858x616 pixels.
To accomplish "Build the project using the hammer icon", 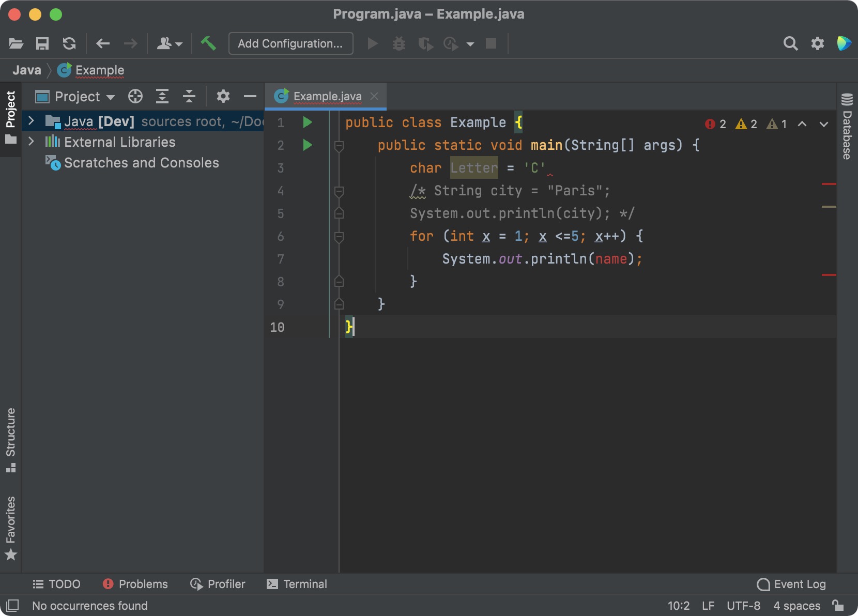I will (208, 43).
